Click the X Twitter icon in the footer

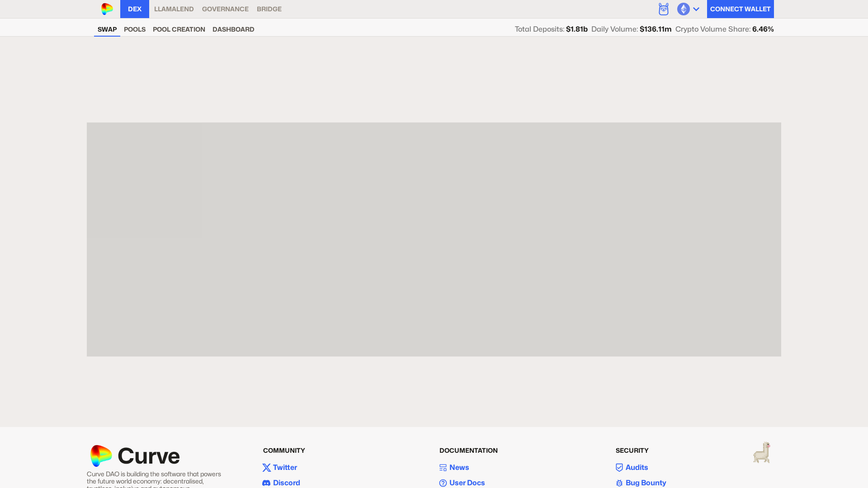point(267,468)
